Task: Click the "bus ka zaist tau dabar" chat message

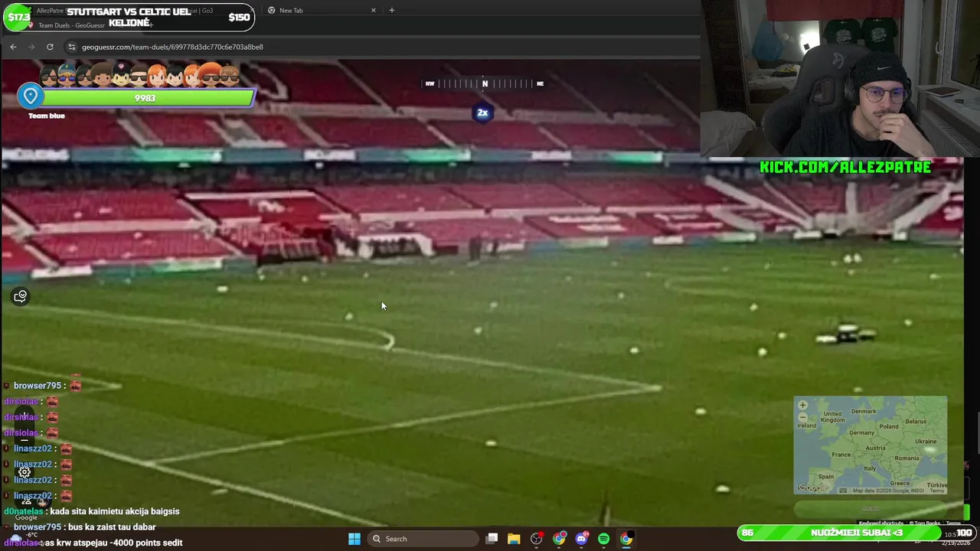Action: click(110, 527)
